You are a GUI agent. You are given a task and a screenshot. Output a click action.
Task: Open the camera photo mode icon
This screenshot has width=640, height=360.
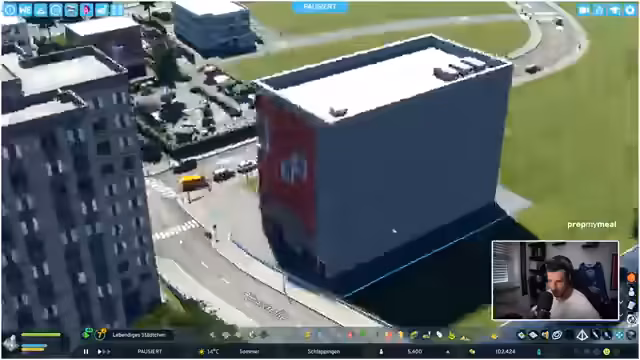(x=584, y=10)
